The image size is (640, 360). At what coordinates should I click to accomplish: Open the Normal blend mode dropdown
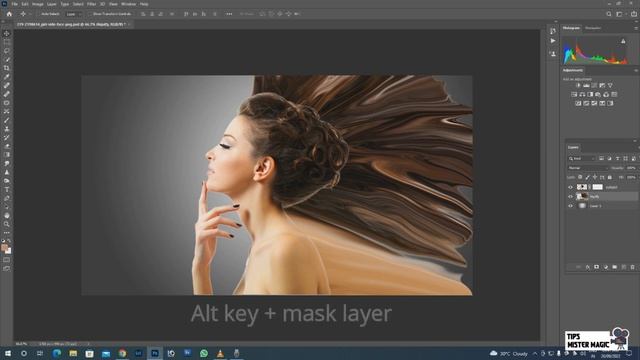(x=587, y=168)
